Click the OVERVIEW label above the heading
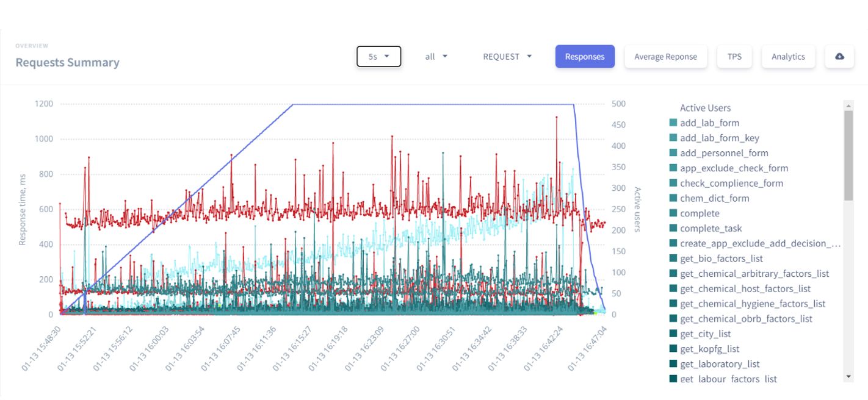 click(x=32, y=46)
